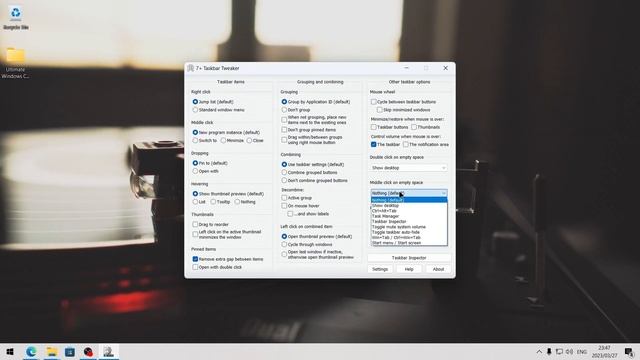This screenshot has height=360, width=640.
Task: Uncheck volume control over The taskbar
Action: [385, 144]
